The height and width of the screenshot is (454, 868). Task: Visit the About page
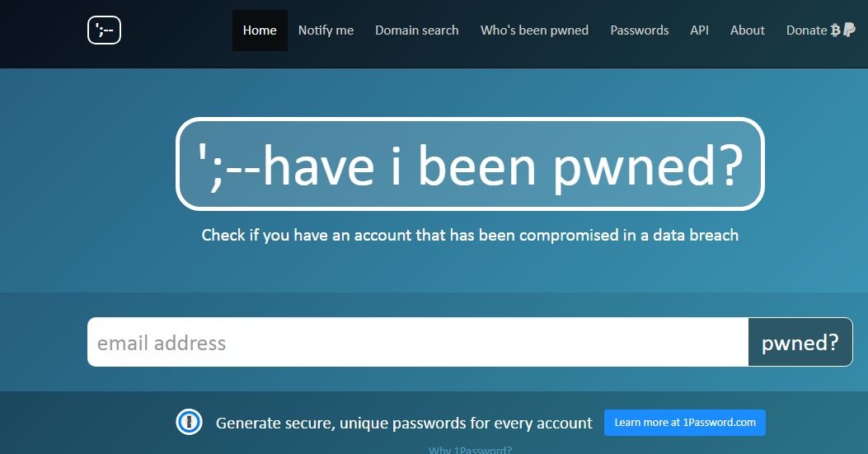click(x=747, y=30)
